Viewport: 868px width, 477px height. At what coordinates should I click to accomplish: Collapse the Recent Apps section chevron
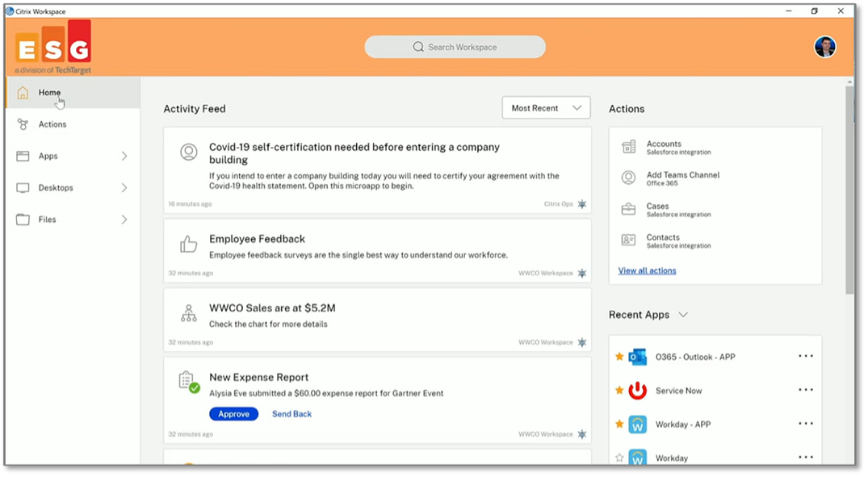pyautogui.click(x=683, y=315)
